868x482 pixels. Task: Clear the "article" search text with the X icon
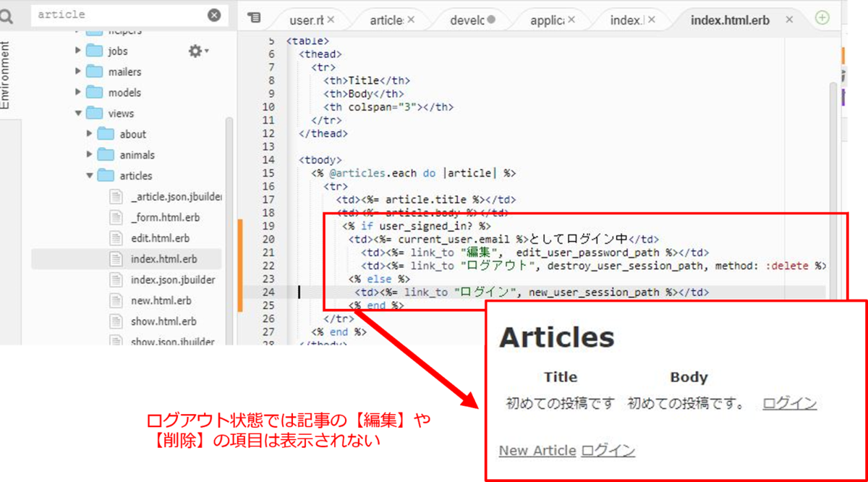pyautogui.click(x=214, y=14)
